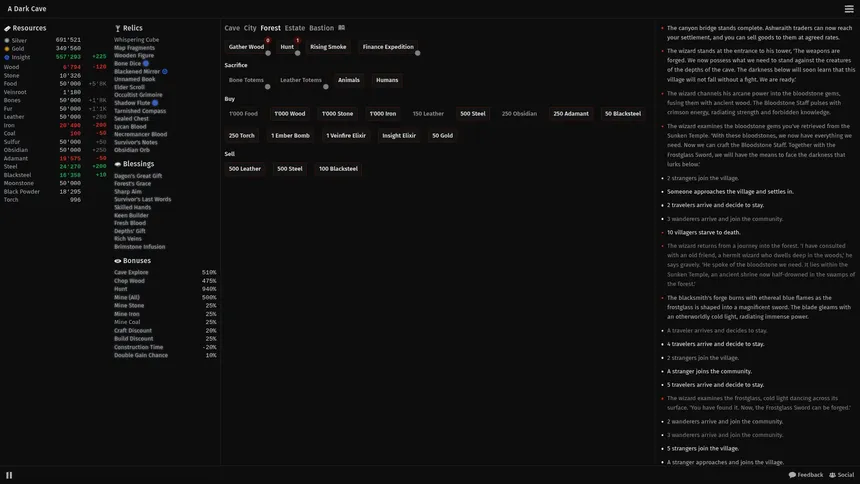Viewport: 860px width, 484px height.
Task: Click the Black Powder resource row
Action: pyautogui.click(x=42, y=192)
